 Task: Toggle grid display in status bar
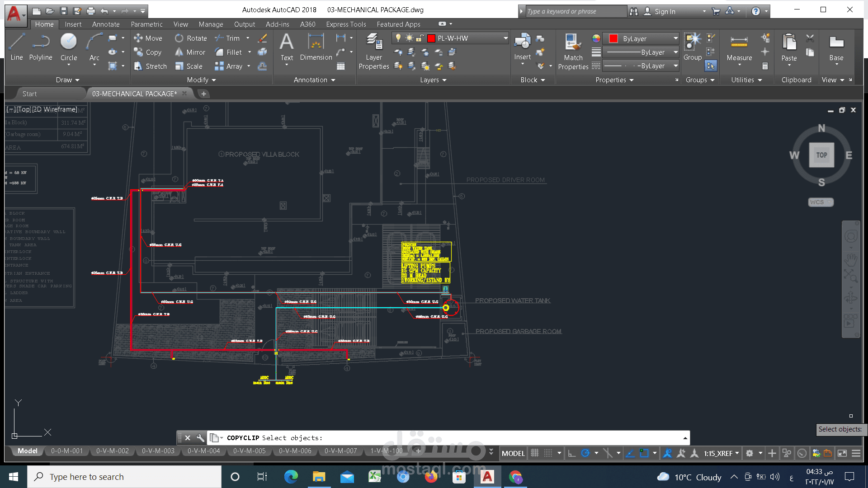534,453
